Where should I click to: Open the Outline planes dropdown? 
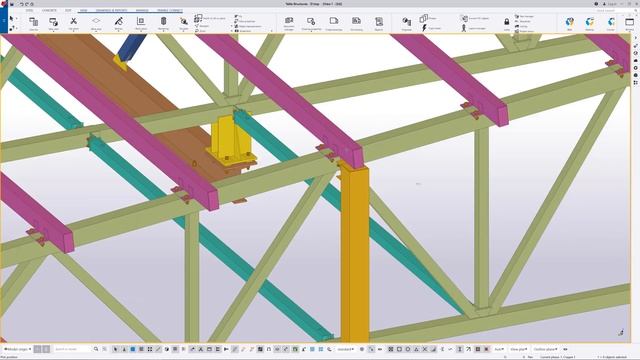(546, 349)
